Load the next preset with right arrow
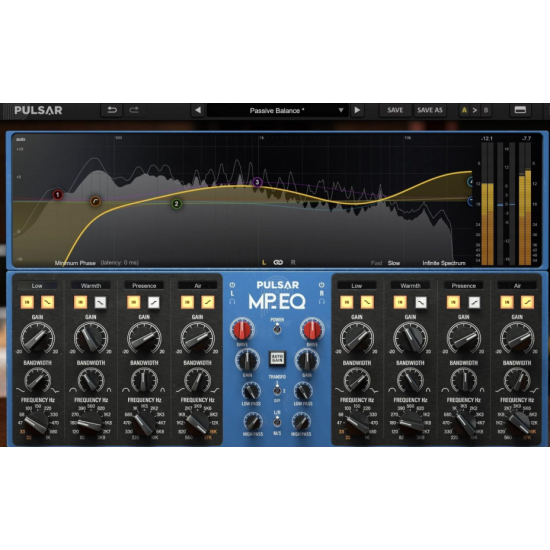This screenshot has height=550, width=550. tap(357, 110)
